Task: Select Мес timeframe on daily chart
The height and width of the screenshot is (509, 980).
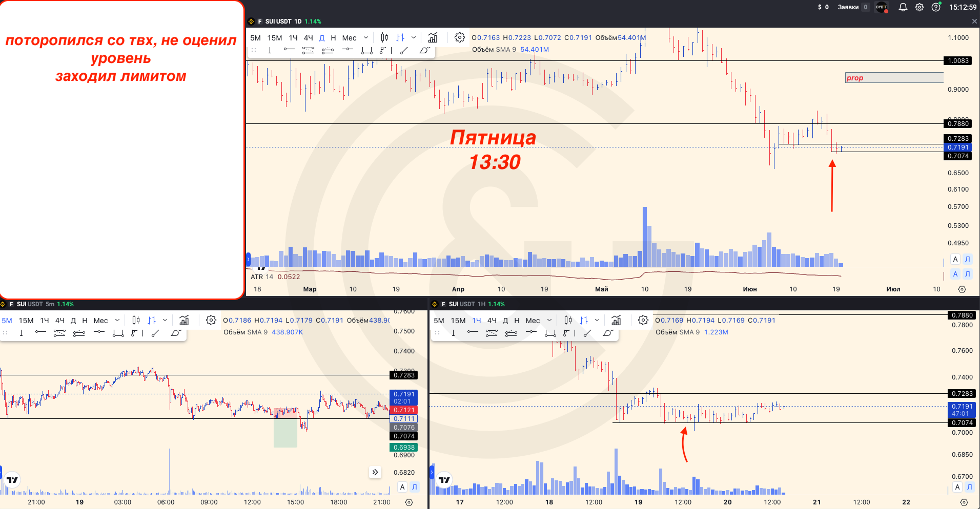Action: [x=349, y=38]
